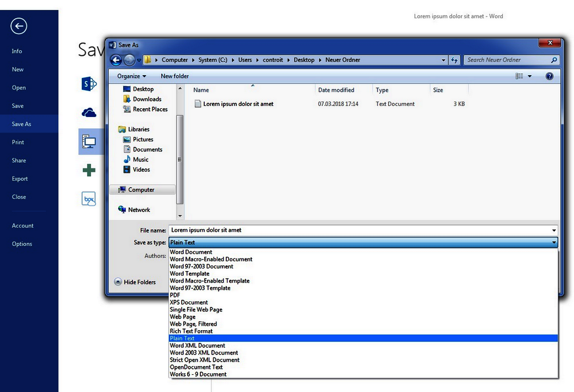Select the SharePoint save location icon
This screenshot has width=574, height=392.
(x=89, y=84)
